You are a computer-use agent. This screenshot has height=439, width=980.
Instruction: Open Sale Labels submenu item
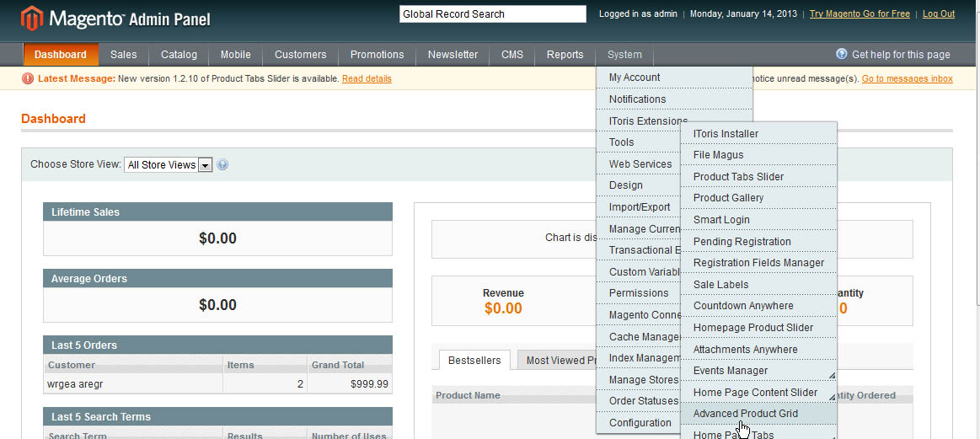pyautogui.click(x=758, y=285)
